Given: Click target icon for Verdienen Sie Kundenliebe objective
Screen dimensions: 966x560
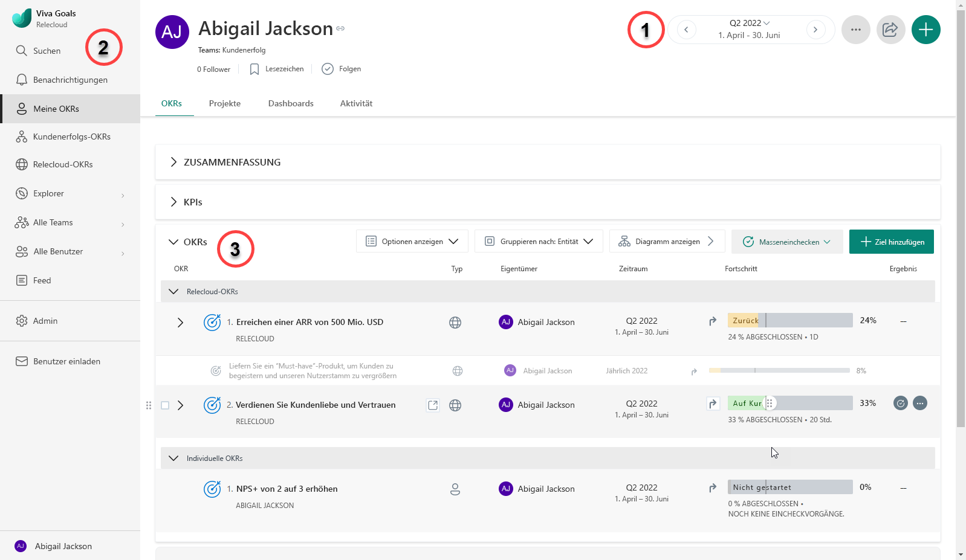Looking at the screenshot, I should tap(212, 405).
